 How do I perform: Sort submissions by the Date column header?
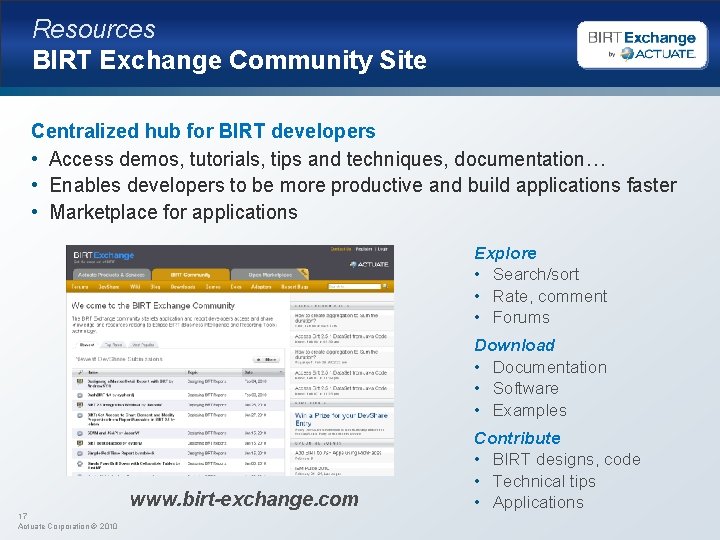click(x=263, y=372)
